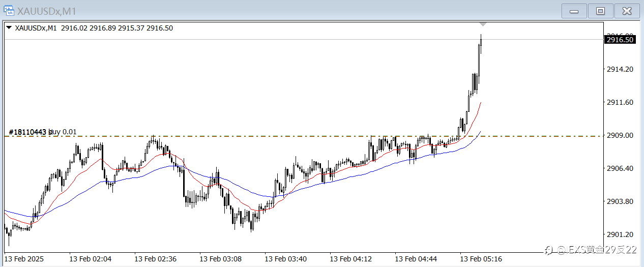This screenshot has height=267, width=644.
Task: Click the 2911.60 price axis label
Action: [619, 102]
